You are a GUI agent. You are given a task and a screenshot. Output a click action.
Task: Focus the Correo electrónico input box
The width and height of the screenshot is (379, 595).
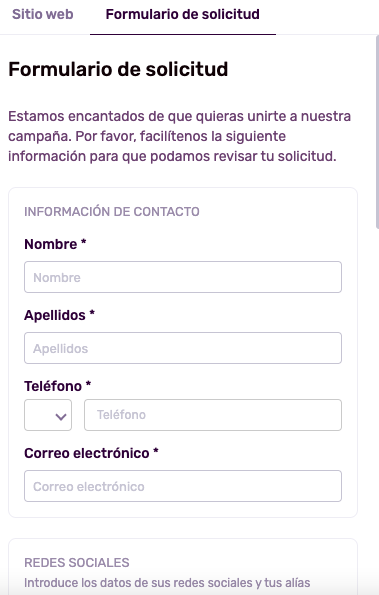(x=183, y=486)
